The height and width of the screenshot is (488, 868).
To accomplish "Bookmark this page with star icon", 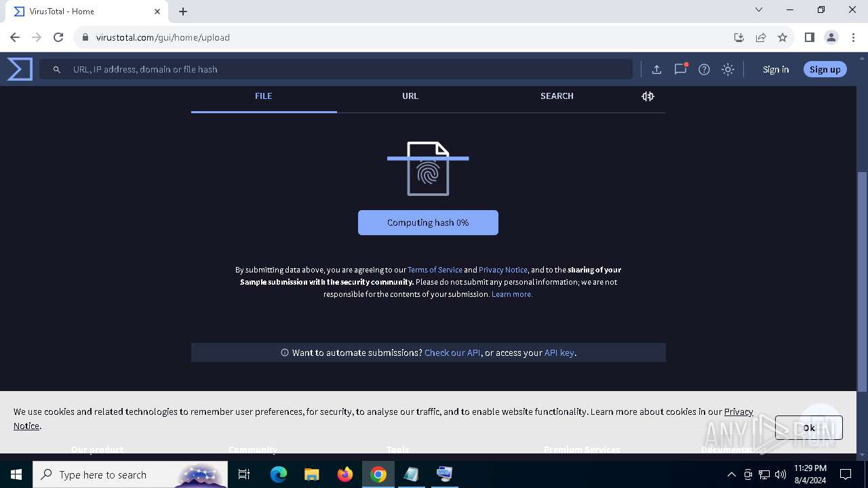I will click(783, 37).
